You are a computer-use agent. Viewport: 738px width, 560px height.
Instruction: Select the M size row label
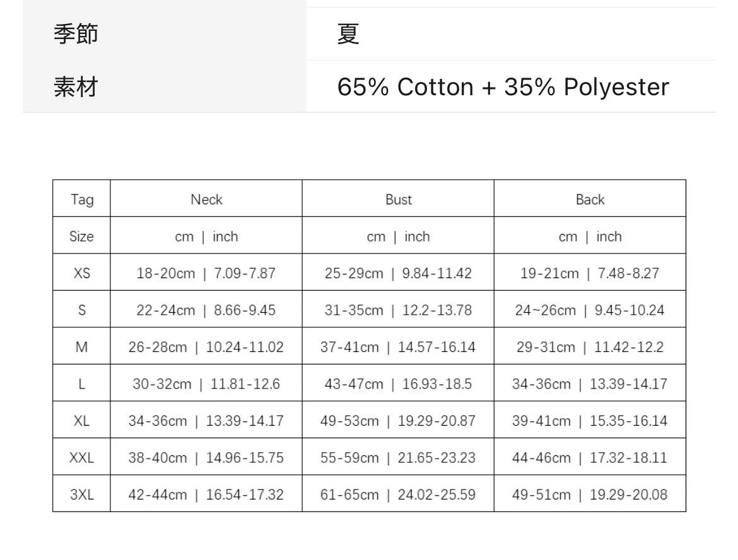tap(81, 347)
